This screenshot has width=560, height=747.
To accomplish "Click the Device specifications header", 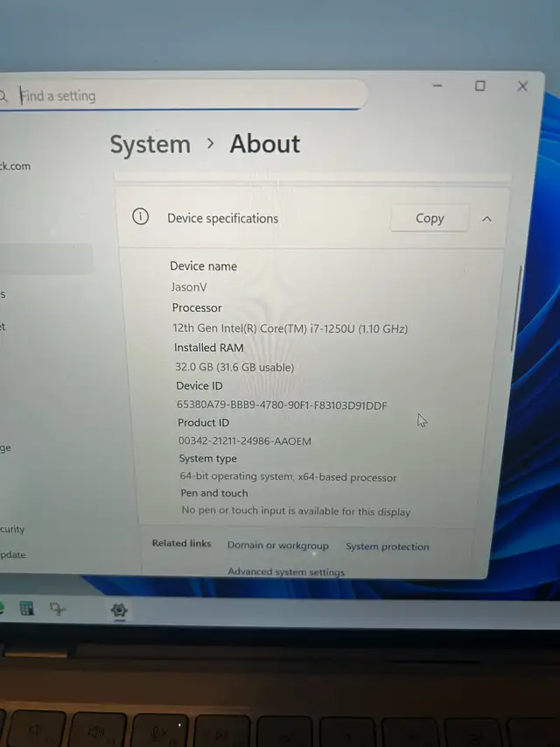I will [x=222, y=218].
